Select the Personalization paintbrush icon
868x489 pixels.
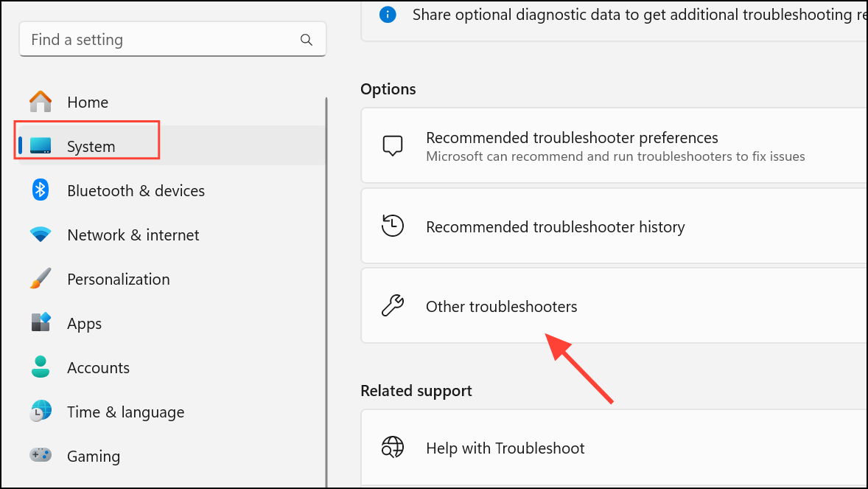(x=41, y=279)
